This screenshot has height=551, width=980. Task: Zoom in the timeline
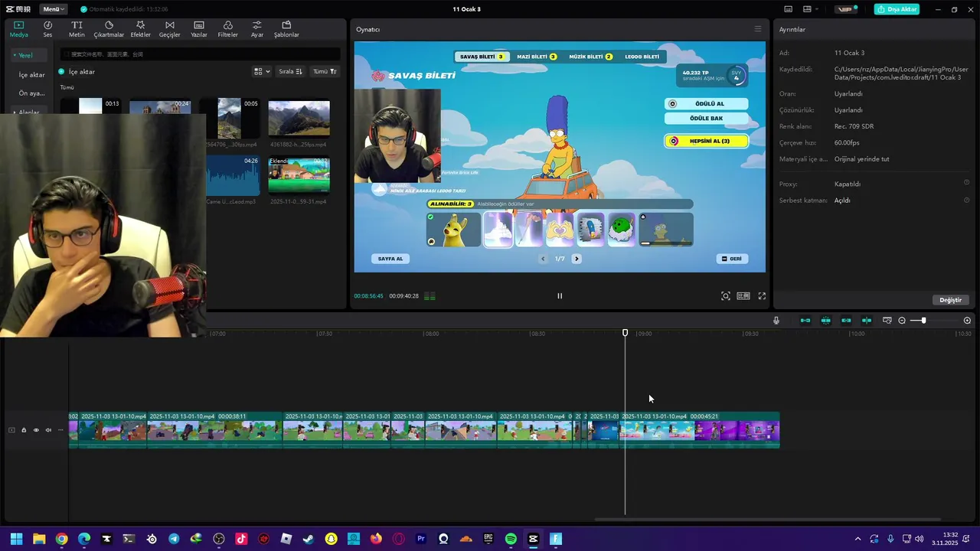point(967,321)
